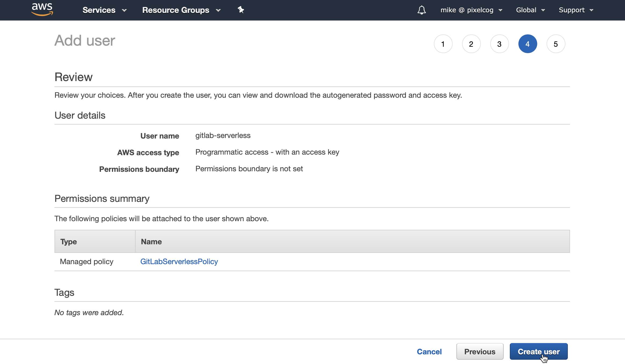Viewport: 625px width, 364px height.
Task: Click the Cancel link
Action: tap(429, 351)
